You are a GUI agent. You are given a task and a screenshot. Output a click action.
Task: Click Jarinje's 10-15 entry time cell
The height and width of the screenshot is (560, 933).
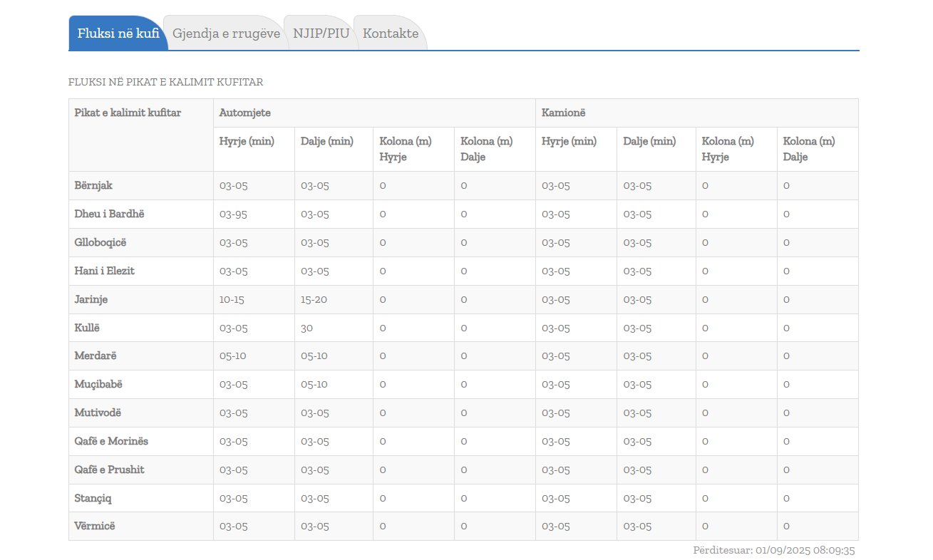[x=232, y=299]
